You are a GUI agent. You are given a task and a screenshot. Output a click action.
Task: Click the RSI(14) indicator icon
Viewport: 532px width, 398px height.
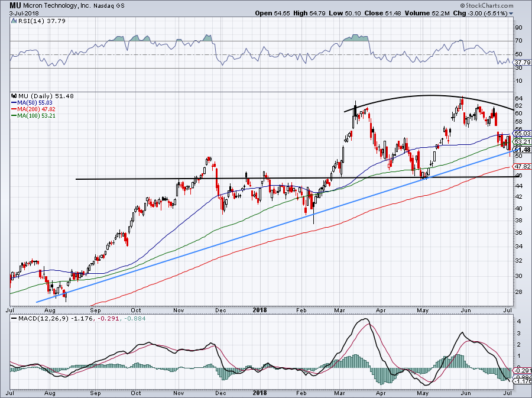(x=14, y=21)
